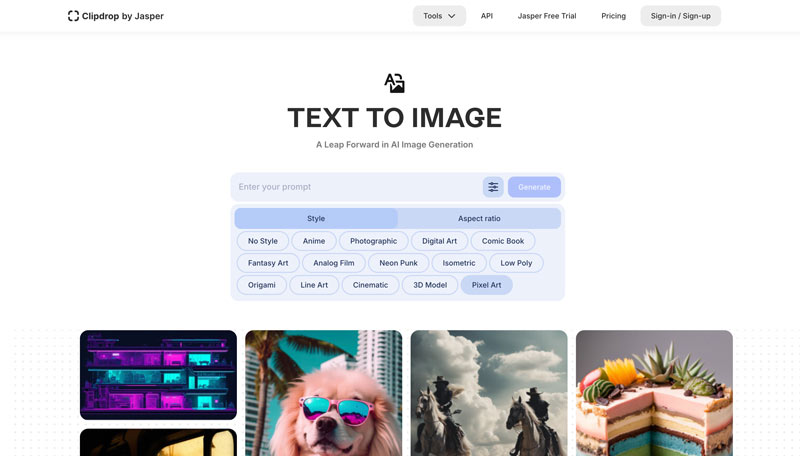Open Jasper Free Trial link
800x456 pixels.
point(547,16)
